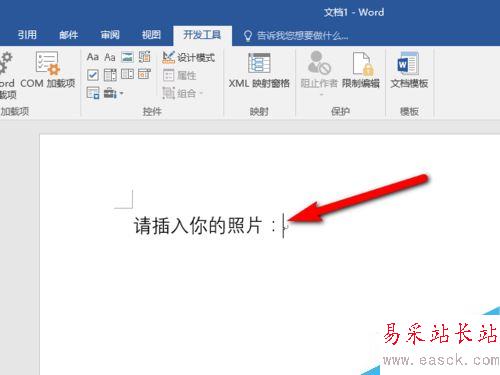The height and width of the screenshot is (375, 500).
Task: Toggle 设计模式 Design Mode
Action: point(189,57)
